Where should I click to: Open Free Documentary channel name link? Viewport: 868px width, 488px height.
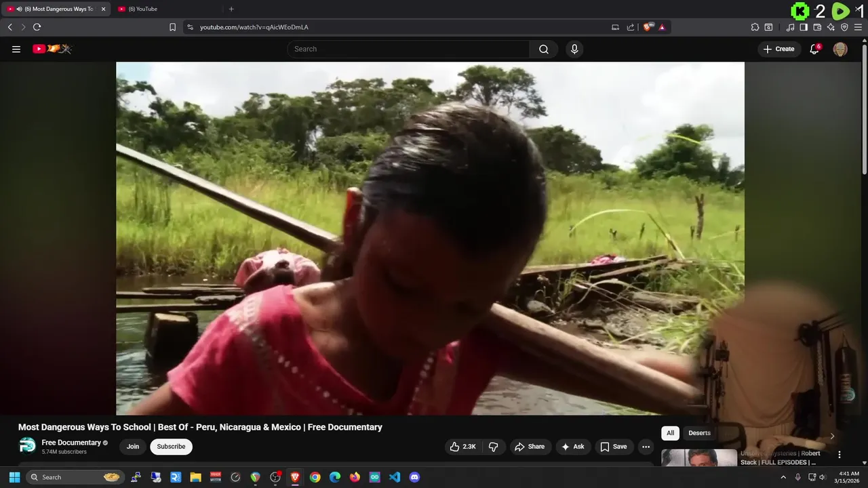coord(71,443)
